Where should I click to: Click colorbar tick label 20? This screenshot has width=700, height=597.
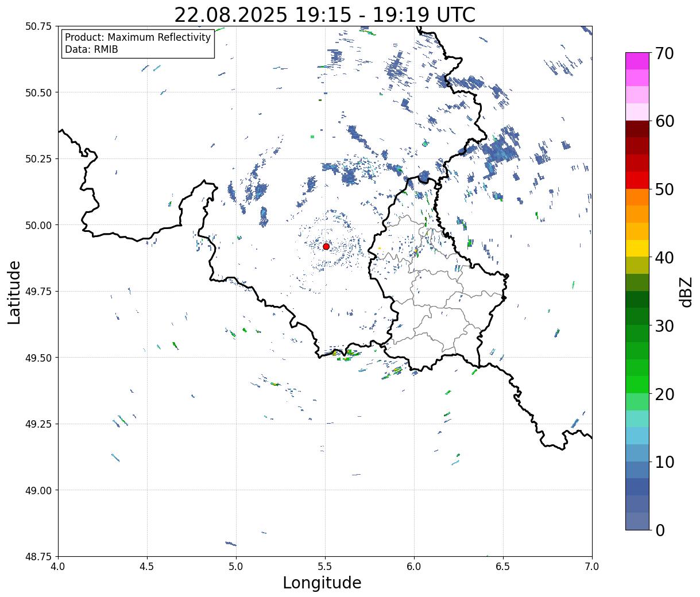coord(665,394)
